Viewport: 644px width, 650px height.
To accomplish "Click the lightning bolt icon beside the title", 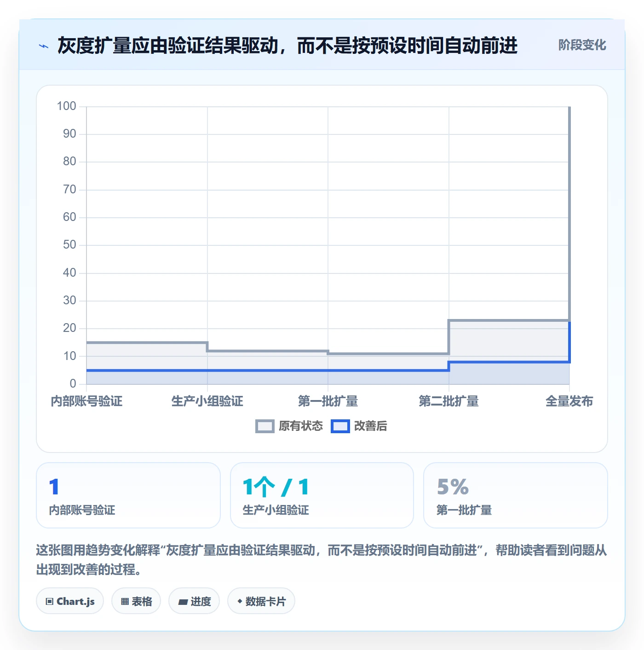I will (44, 46).
